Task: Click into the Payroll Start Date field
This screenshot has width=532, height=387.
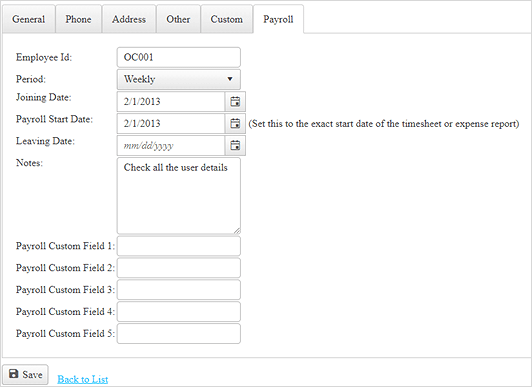Action: pos(171,123)
